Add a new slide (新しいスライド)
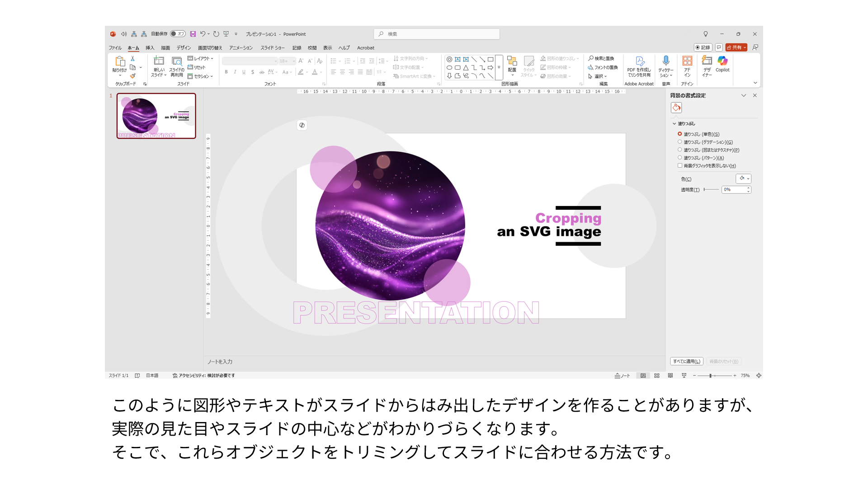Viewport: 868px width, 488px height. [x=159, y=66]
